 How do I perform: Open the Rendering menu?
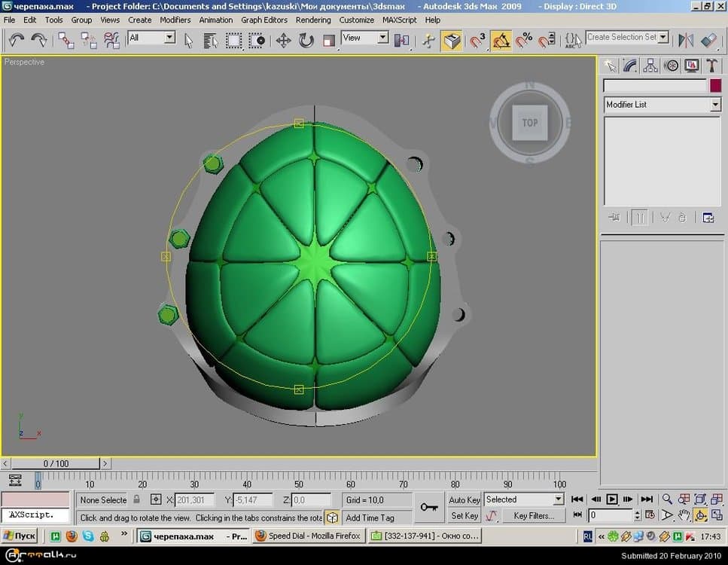(312, 20)
